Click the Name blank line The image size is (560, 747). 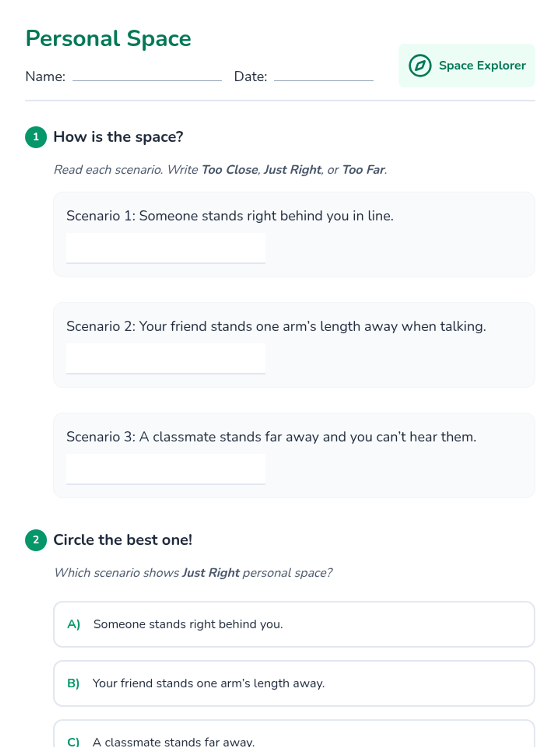pos(147,77)
